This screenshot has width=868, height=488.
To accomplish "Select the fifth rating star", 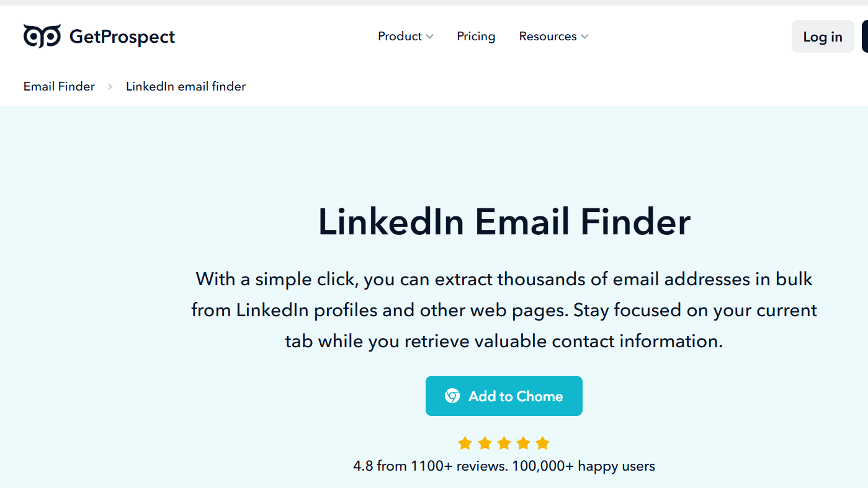I will pyautogui.click(x=543, y=443).
